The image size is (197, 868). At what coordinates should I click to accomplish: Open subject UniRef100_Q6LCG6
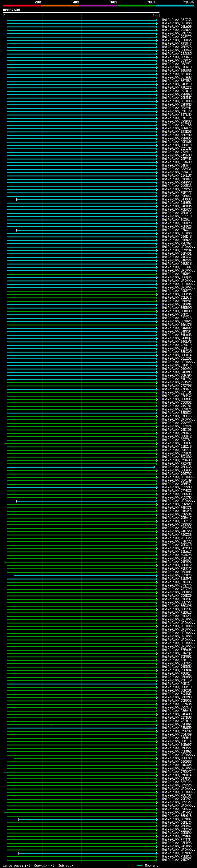[176, 467]
